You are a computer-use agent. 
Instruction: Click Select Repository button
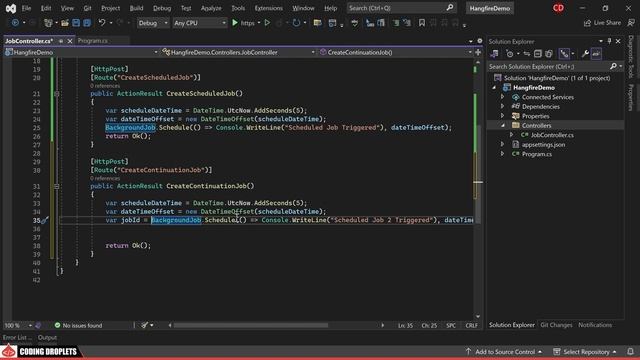point(585,352)
